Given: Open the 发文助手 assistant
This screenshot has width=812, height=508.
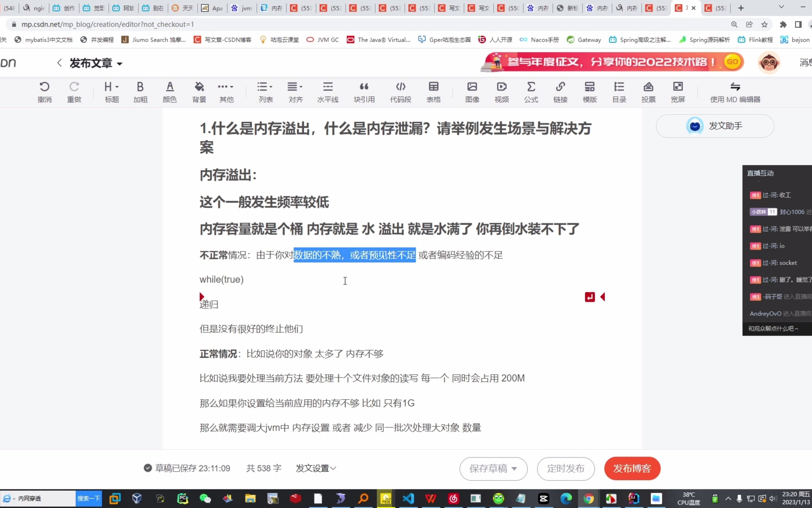Looking at the screenshot, I should [x=715, y=126].
